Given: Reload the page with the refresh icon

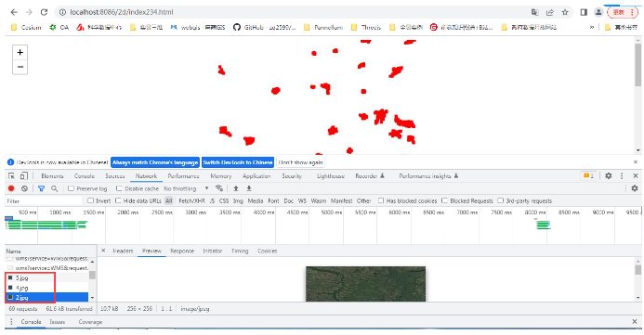Looking at the screenshot, I should tap(44, 12).
